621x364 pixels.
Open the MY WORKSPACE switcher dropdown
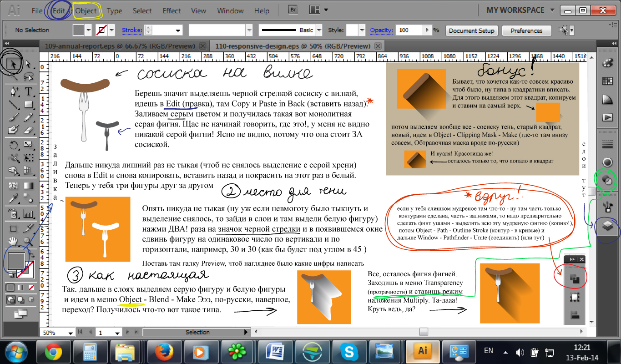pyautogui.click(x=552, y=10)
